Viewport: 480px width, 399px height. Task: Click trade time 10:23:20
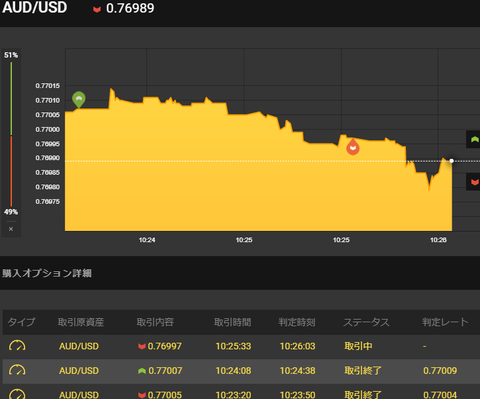point(233,395)
